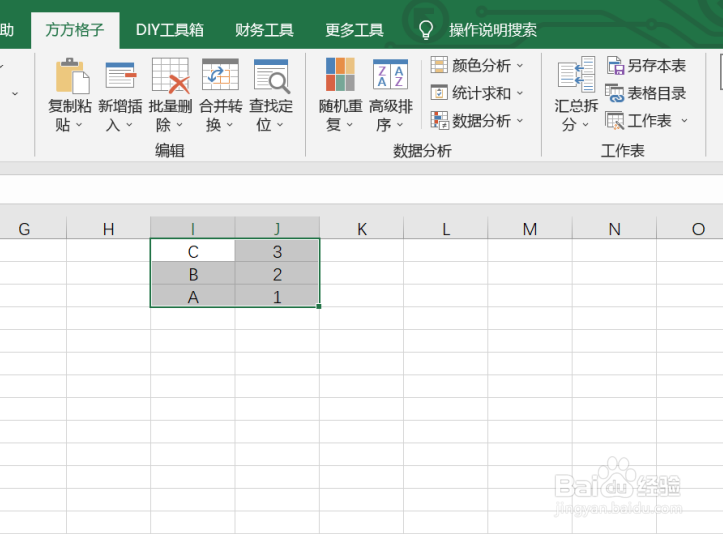Open the 数据分析 dropdown chevron
The height and width of the screenshot is (534, 723).
click(520, 121)
